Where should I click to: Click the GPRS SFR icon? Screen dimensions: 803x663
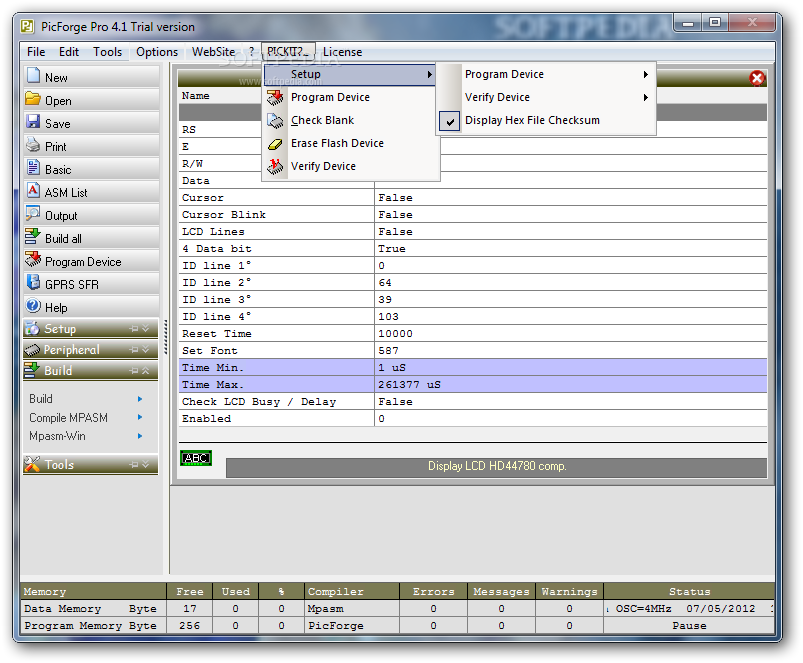[33, 282]
